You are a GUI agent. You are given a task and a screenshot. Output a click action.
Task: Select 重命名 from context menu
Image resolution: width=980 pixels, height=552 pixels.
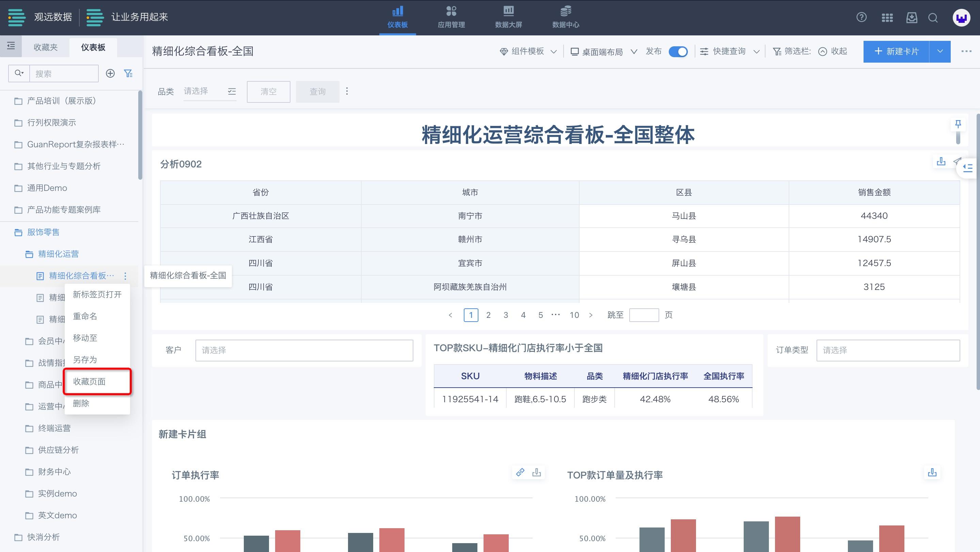pyautogui.click(x=97, y=316)
